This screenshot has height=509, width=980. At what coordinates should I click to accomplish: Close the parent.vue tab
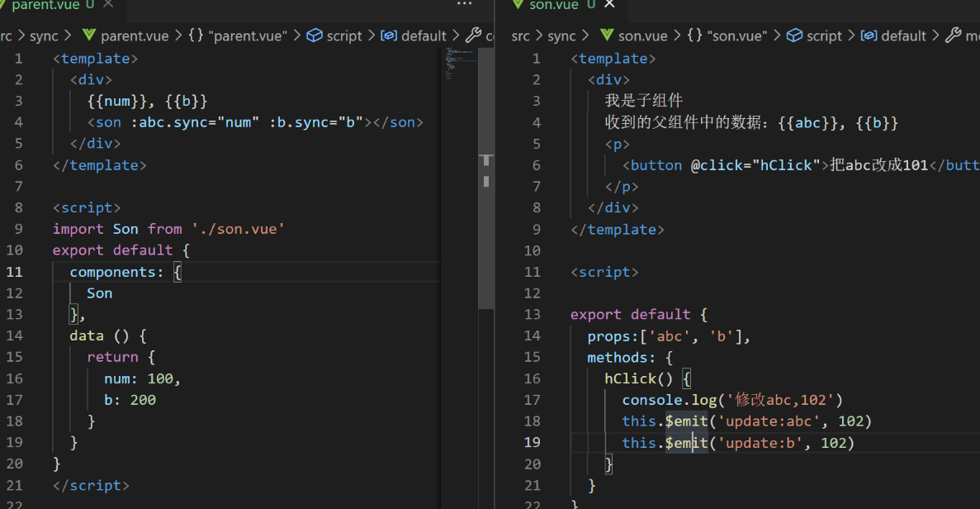pyautogui.click(x=108, y=4)
